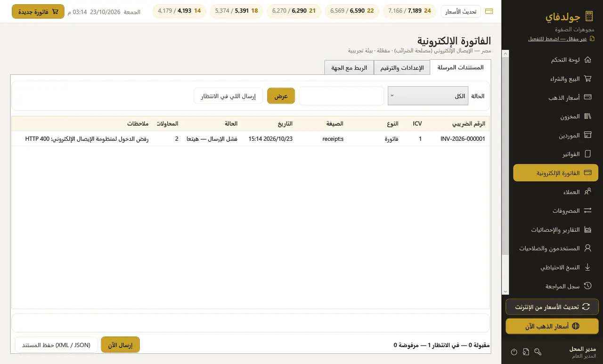This screenshot has width=603, height=364.
Task: Open the invoices (الفواتير) document icon
Action: [x=587, y=154]
